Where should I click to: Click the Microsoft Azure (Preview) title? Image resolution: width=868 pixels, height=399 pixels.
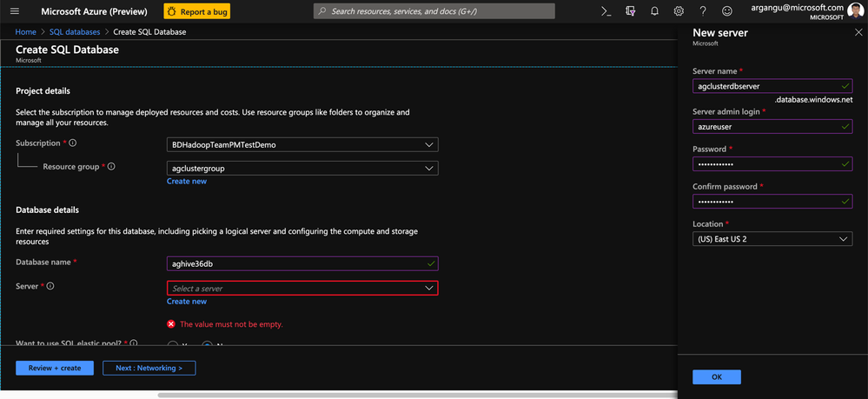pyautogui.click(x=94, y=11)
